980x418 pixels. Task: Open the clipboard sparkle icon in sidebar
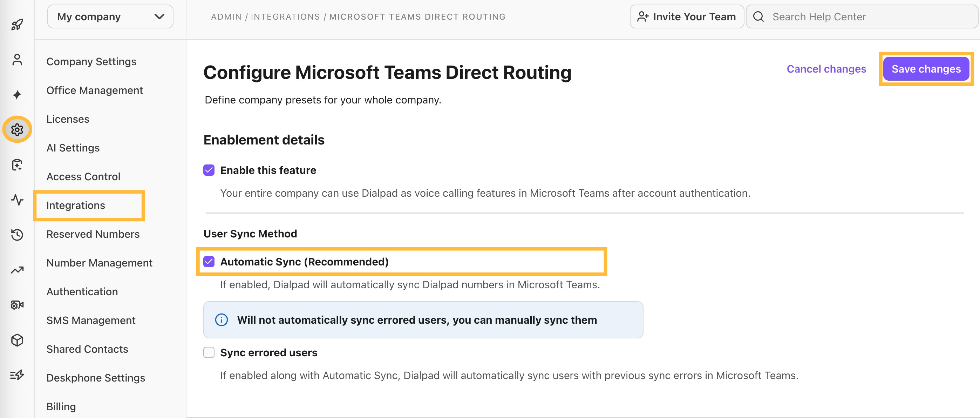(x=17, y=165)
